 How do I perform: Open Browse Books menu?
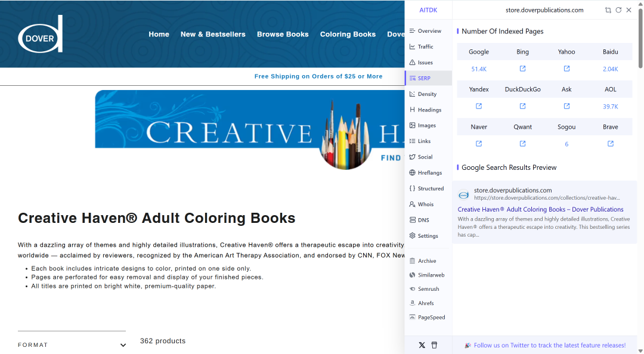[283, 34]
